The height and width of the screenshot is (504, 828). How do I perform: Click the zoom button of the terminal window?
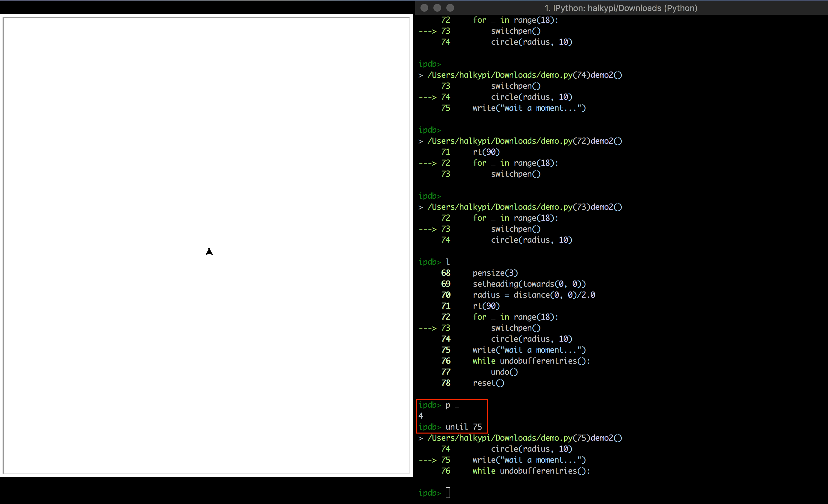(450, 8)
